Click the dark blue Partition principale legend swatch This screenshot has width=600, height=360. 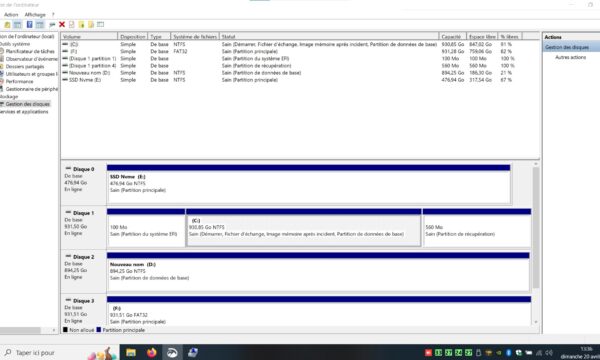pyautogui.click(x=99, y=330)
